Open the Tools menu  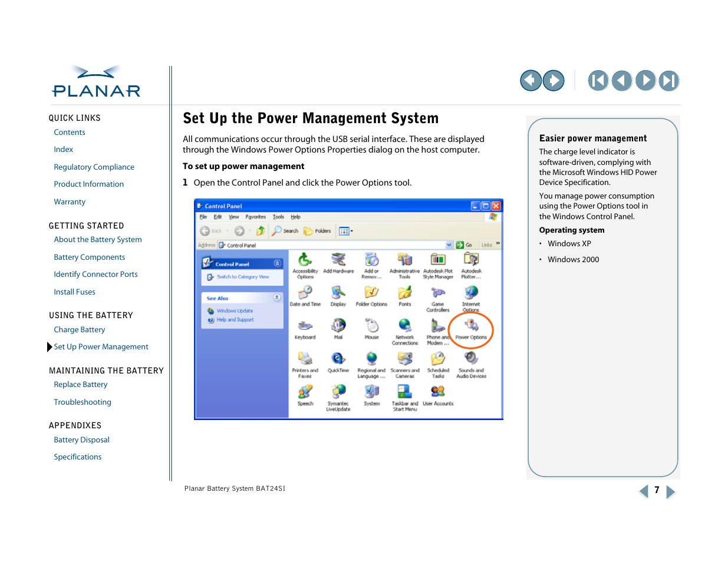pos(278,217)
